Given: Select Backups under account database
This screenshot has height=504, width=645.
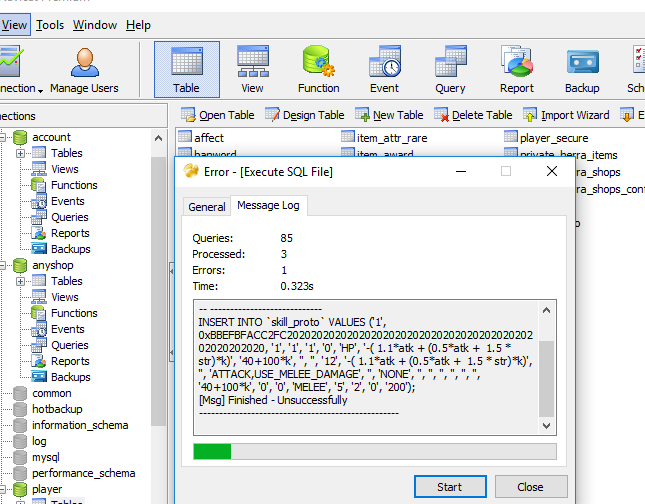Looking at the screenshot, I should (x=70, y=249).
